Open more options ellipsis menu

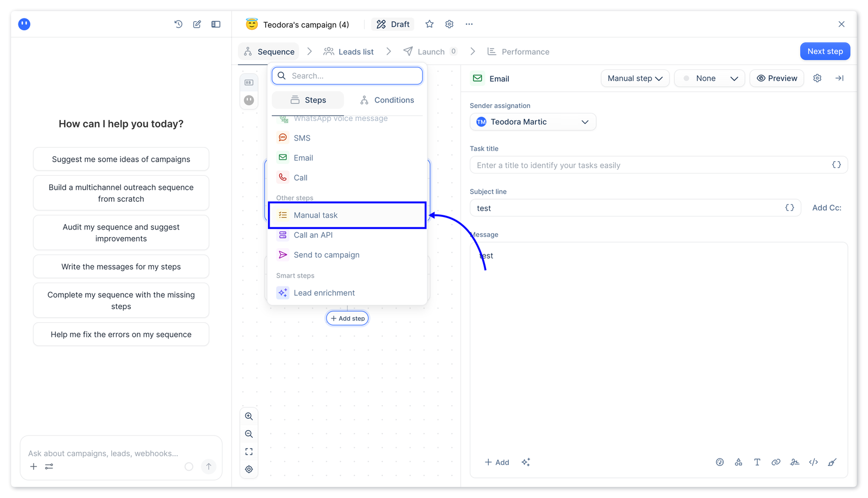pos(469,24)
